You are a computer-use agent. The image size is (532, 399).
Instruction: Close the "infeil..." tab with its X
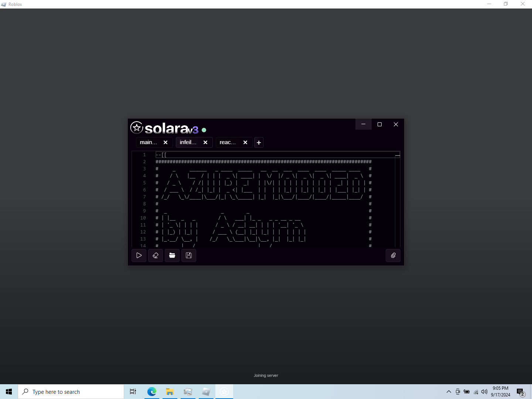[205, 142]
